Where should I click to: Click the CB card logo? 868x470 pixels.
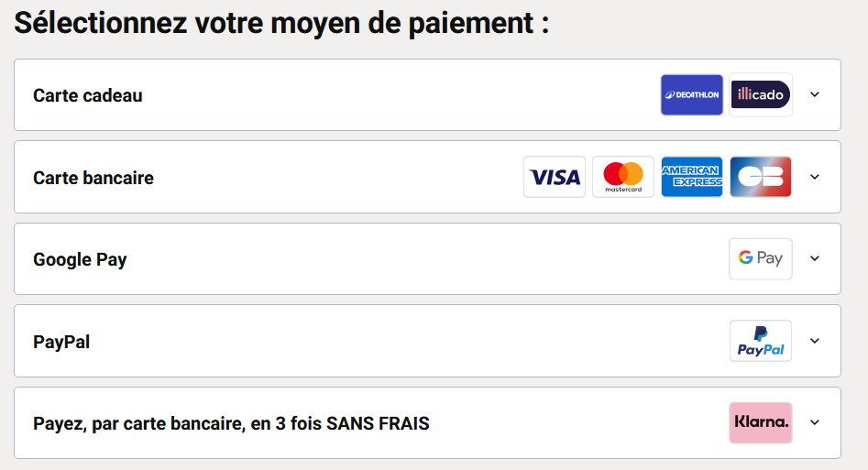pyautogui.click(x=761, y=177)
